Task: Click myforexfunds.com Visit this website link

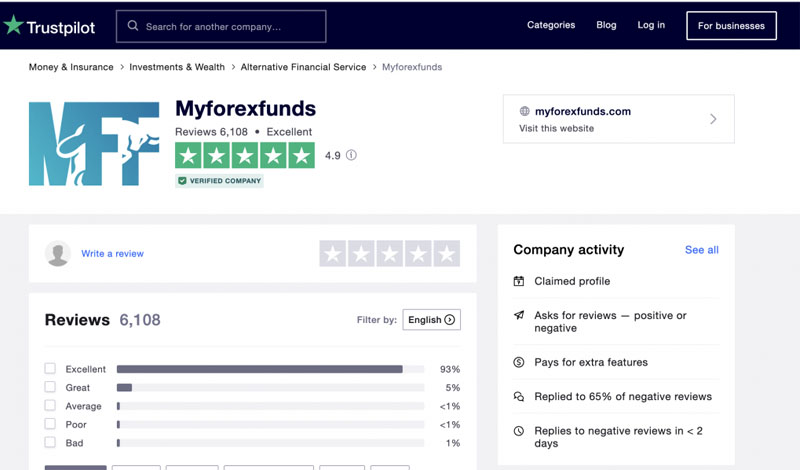Action: pyautogui.click(x=618, y=119)
